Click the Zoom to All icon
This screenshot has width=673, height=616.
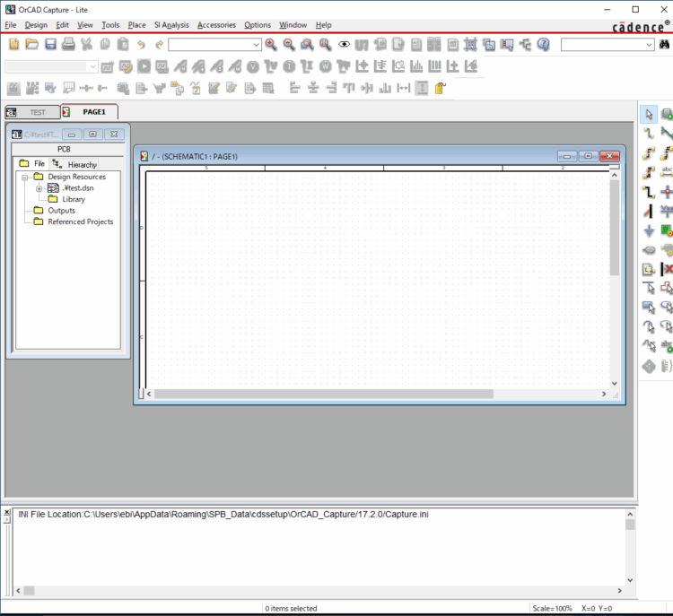coord(326,44)
